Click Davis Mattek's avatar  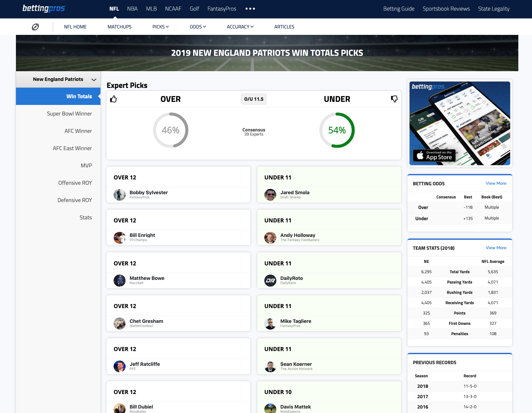(x=270, y=408)
